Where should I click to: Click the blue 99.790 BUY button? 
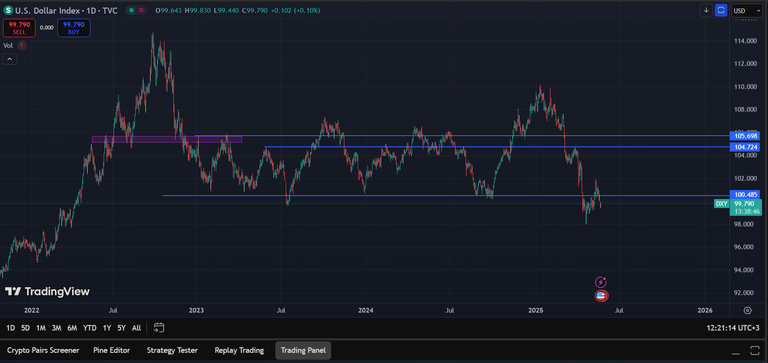click(73, 28)
